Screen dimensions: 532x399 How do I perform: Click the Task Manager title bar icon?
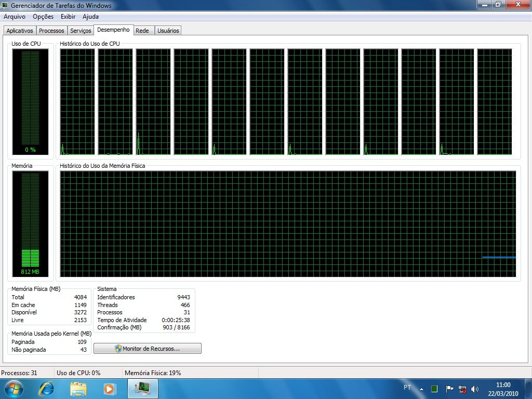coord(5,5)
